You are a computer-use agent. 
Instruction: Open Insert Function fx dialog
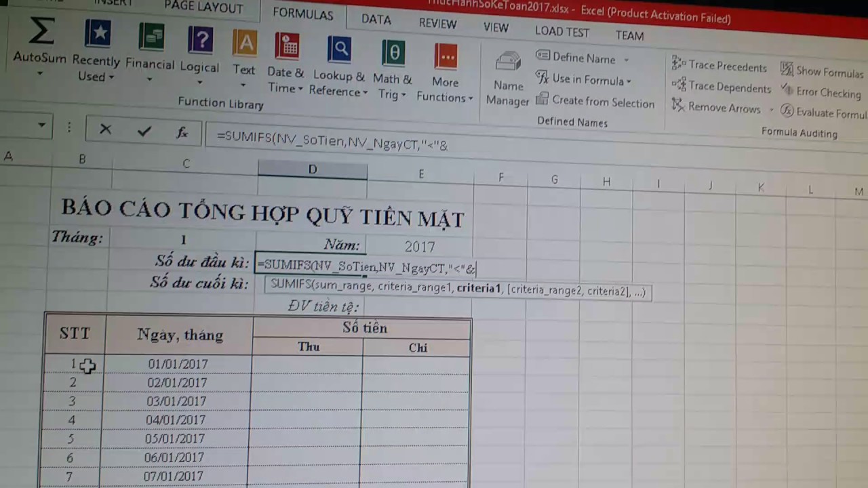click(182, 133)
